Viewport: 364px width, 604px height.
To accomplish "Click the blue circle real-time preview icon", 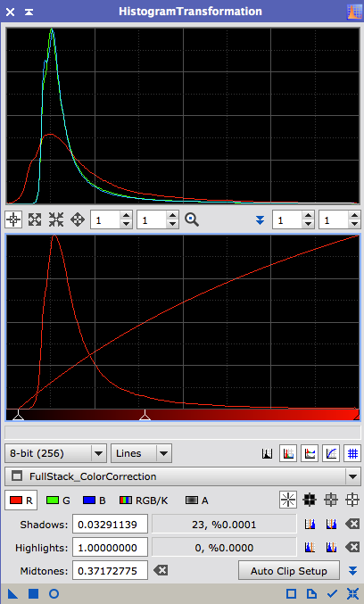I will pyautogui.click(x=54, y=593).
